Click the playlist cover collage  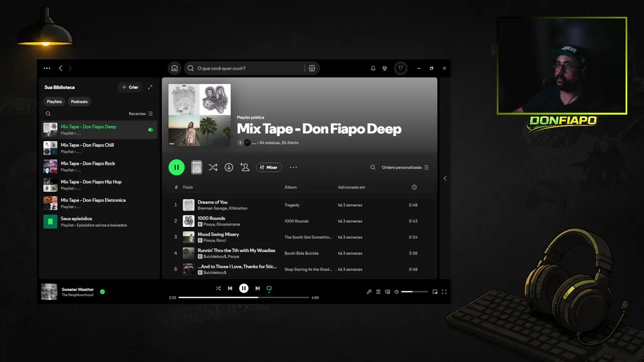pyautogui.click(x=199, y=115)
